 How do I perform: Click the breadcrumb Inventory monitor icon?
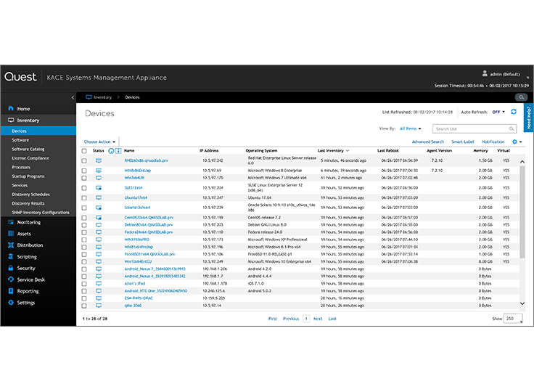coord(89,97)
